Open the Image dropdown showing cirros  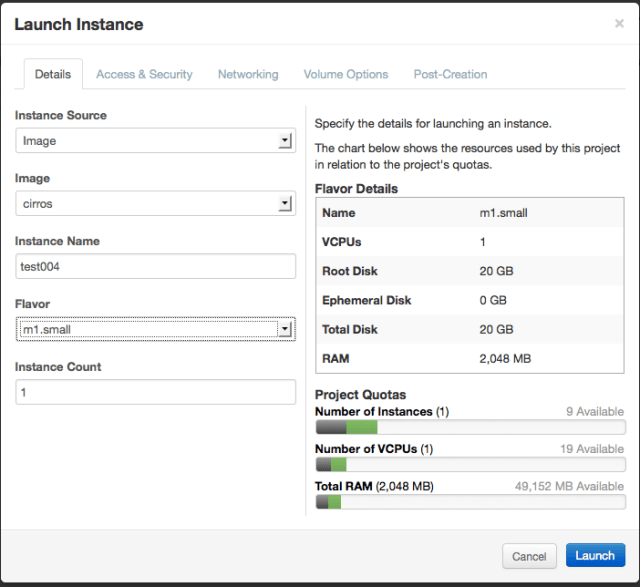[x=155, y=204]
